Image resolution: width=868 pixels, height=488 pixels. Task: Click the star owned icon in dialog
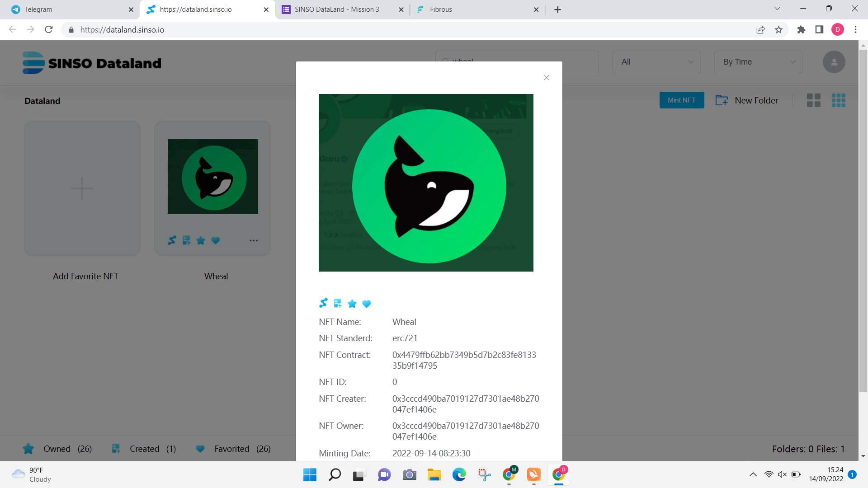[352, 304]
